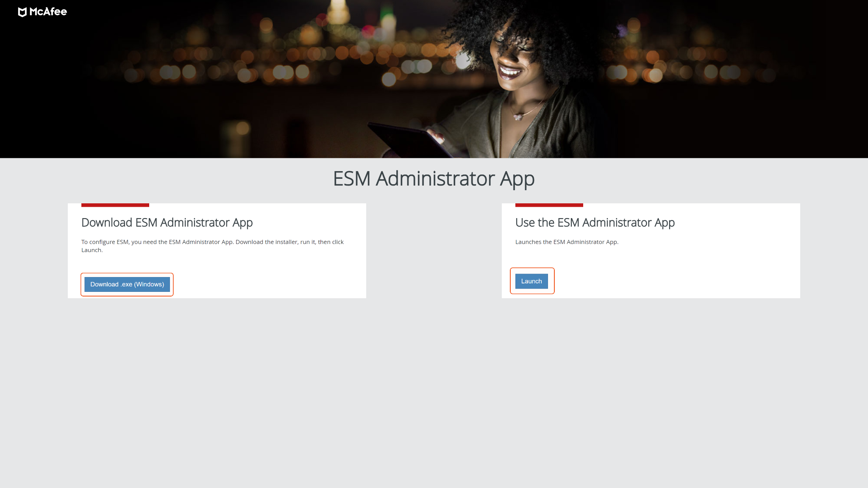Download the .exe Windows installer
Viewport: 868px width, 488px height.
click(127, 284)
